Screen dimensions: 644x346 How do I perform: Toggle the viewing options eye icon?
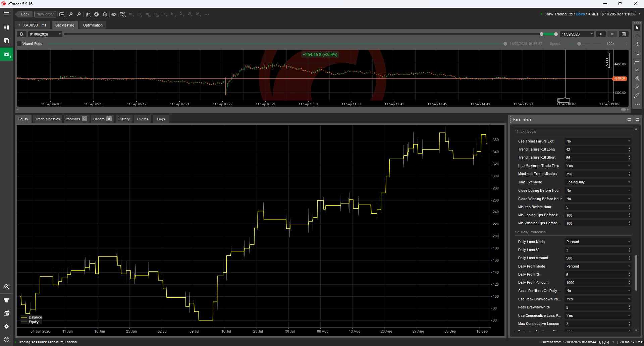(114, 14)
